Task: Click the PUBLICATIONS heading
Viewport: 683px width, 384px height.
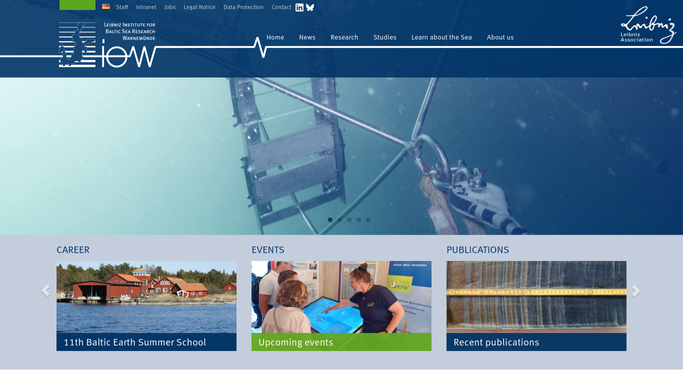Action: tap(478, 250)
